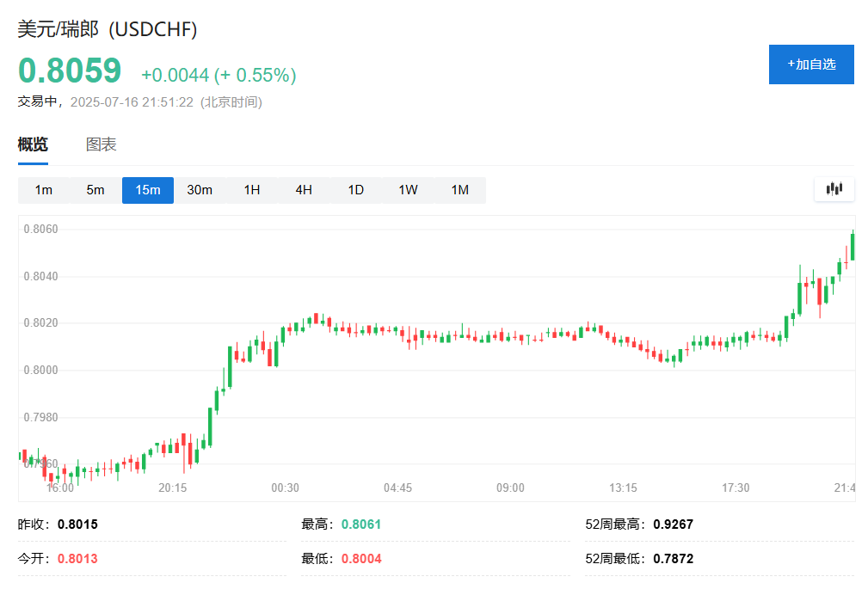The width and height of the screenshot is (868, 595).
Task: Open the 图表 chart tab
Action: point(101,144)
